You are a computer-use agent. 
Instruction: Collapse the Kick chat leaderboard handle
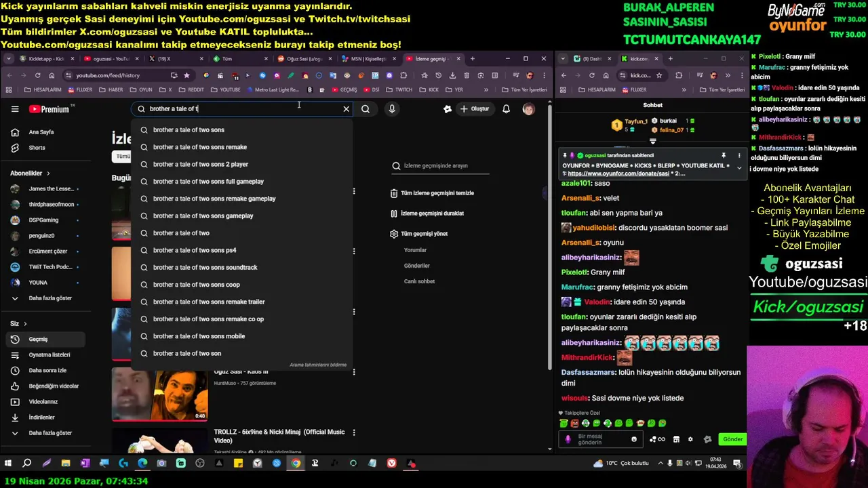652,142
